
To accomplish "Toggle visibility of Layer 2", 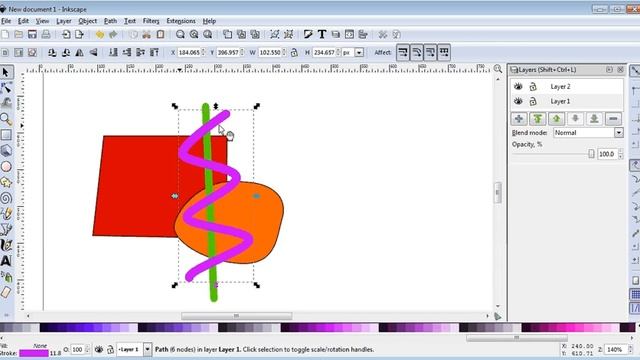I will 518,87.
